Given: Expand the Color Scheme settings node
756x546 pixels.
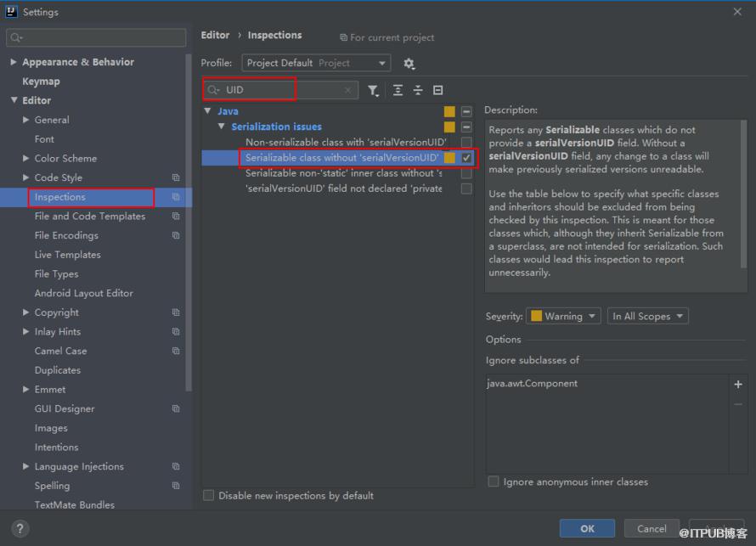Looking at the screenshot, I should click(26, 158).
